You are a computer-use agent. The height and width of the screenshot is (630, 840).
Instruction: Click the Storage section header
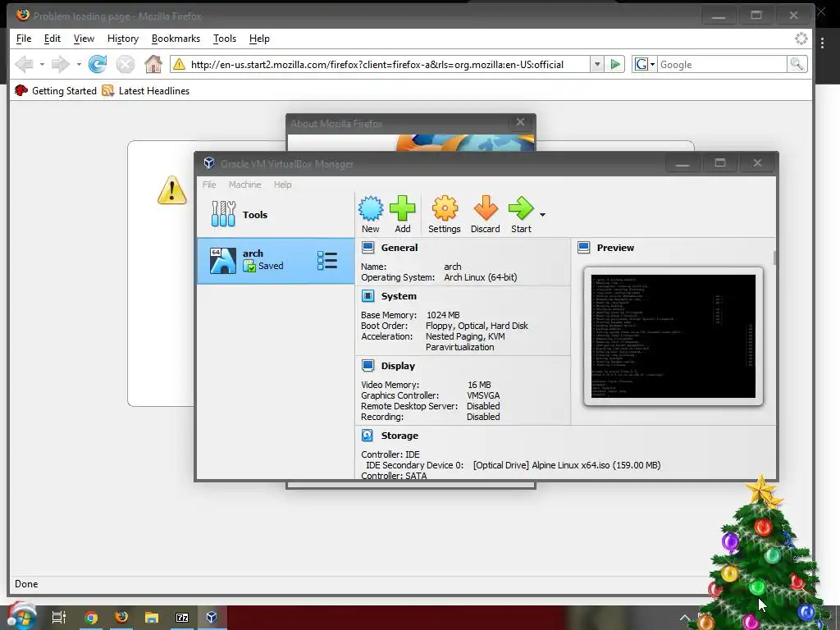(x=399, y=436)
